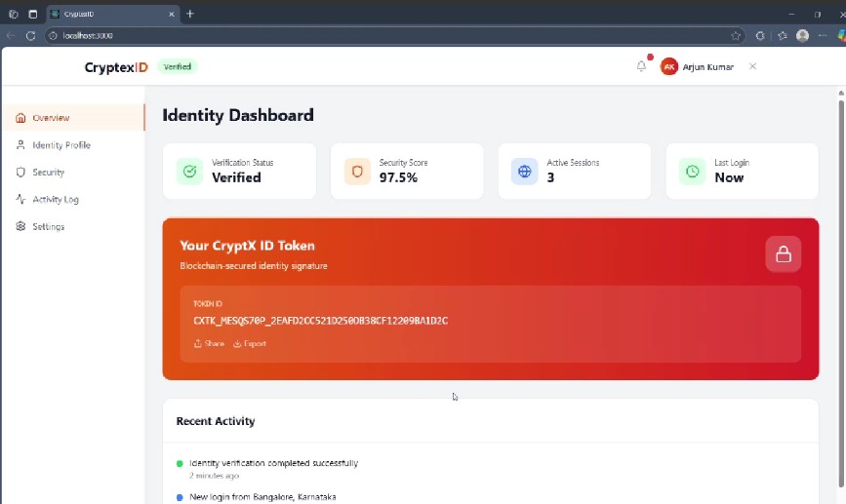Click the Verification Status checkmark icon
This screenshot has height=504, width=846.
click(x=189, y=172)
